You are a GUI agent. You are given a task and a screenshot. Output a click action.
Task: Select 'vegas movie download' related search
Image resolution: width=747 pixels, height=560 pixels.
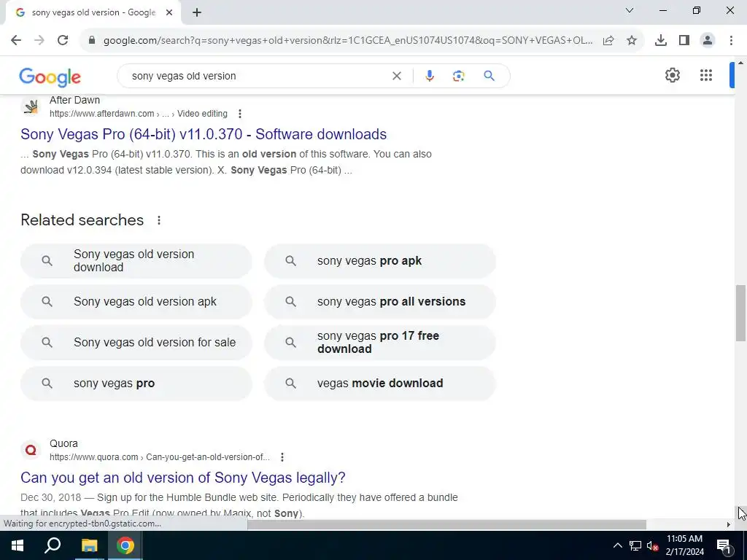point(379,384)
